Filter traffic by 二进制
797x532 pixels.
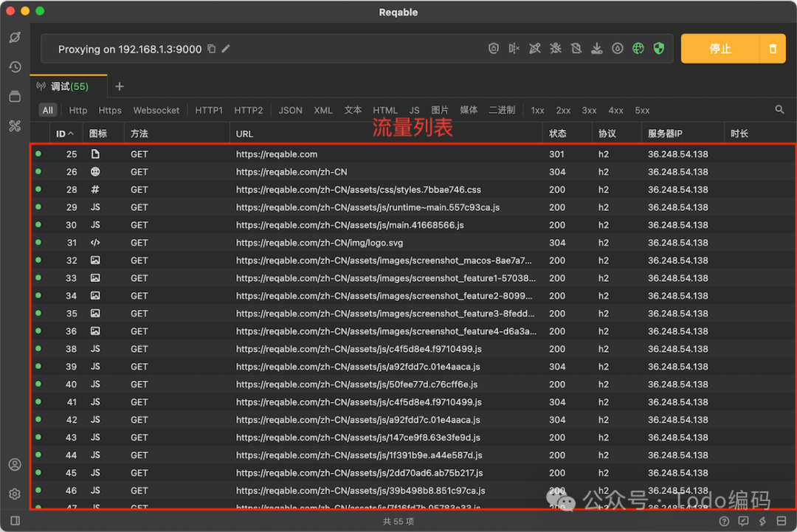503,110
